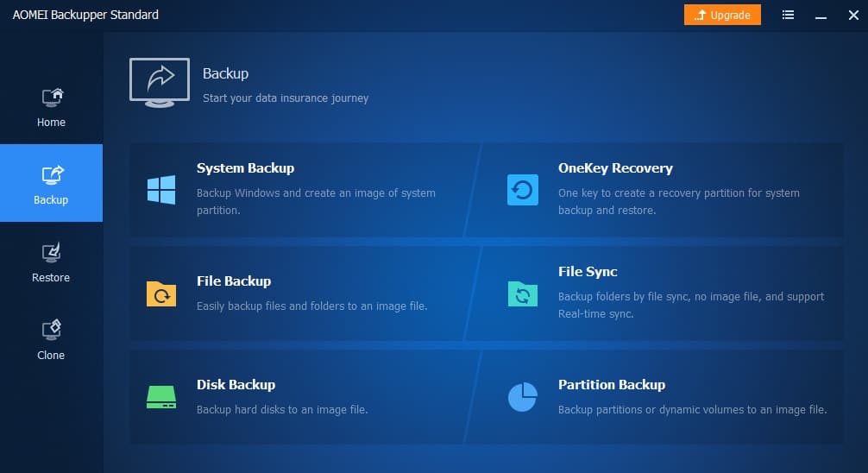Screen dimensions: 868x473
Task: Click 'One key to create a recovery partition' text
Action: tap(679, 202)
